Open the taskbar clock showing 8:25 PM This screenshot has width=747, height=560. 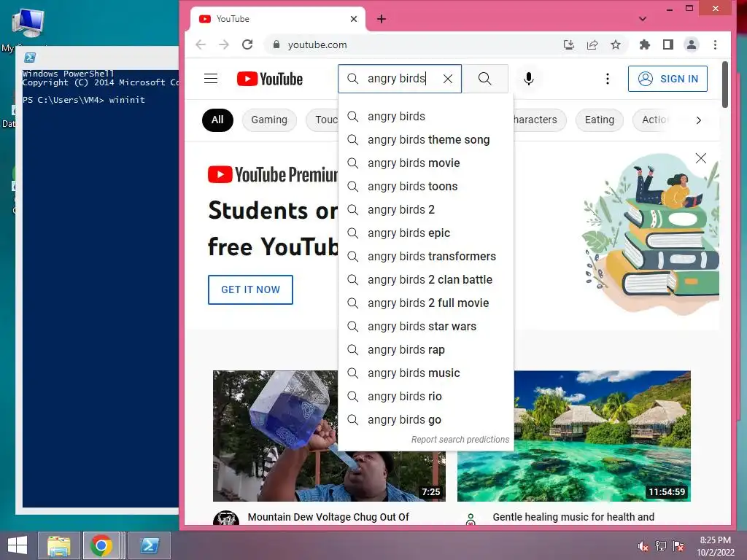click(716, 546)
